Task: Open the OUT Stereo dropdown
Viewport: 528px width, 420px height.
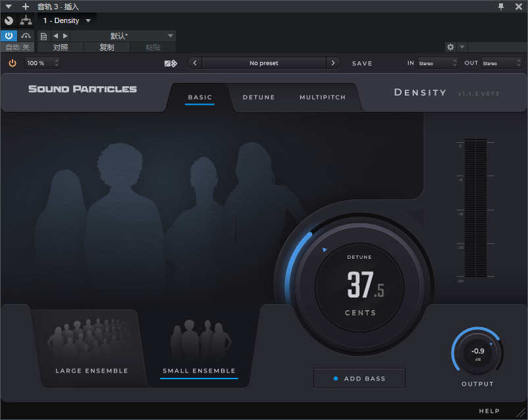Action: 502,63
